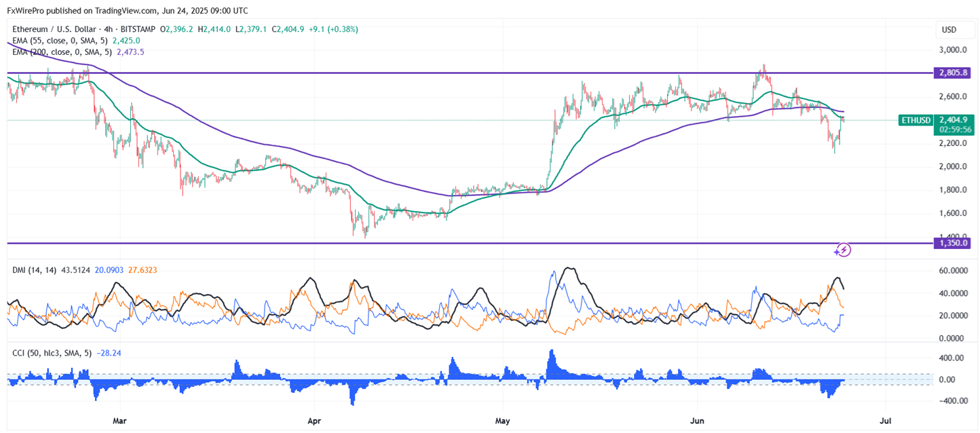Click the CCI value −28.24
Image resolution: width=980 pixels, height=433 pixels.
click(108, 353)
